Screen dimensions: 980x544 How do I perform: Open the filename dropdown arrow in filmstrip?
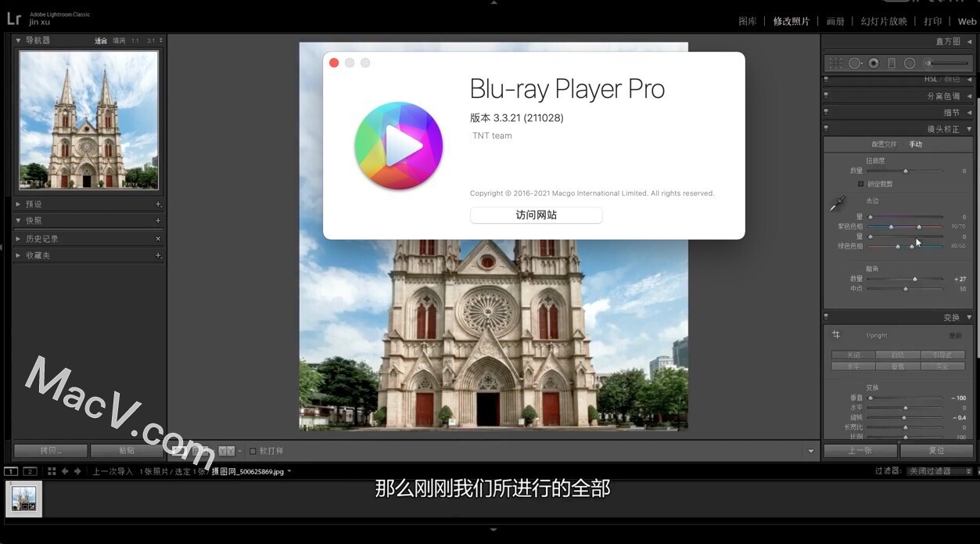[289, 471]
